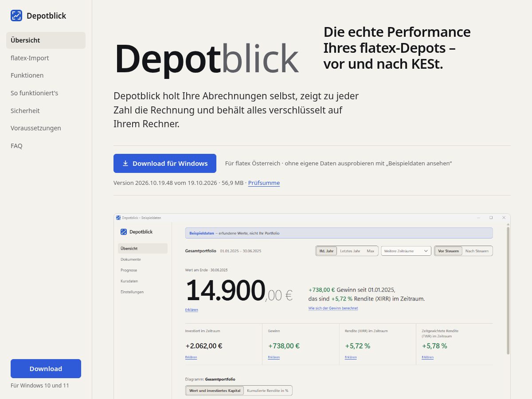The width and height of the screenshot is (532, 399).
Task: Open the Weitere Zeiträume dropdown
Action: (406, 251)
